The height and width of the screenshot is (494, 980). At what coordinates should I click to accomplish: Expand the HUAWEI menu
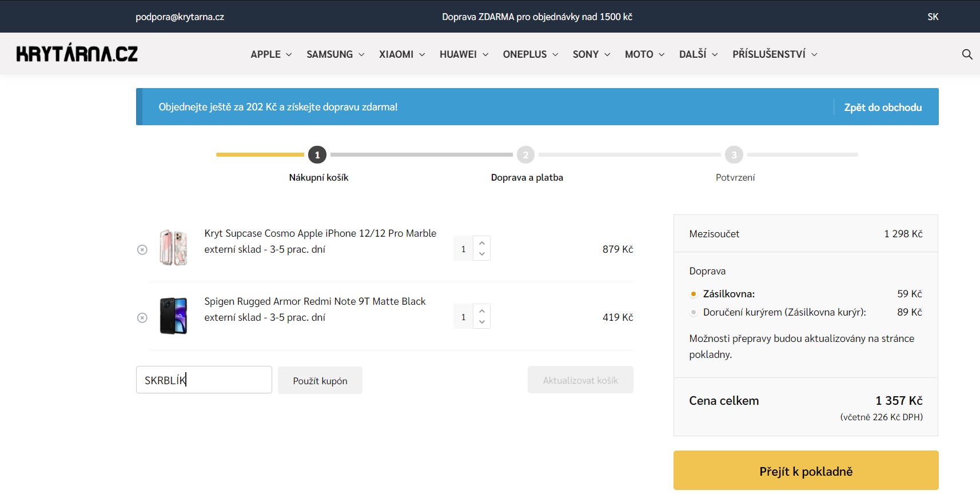464,54
